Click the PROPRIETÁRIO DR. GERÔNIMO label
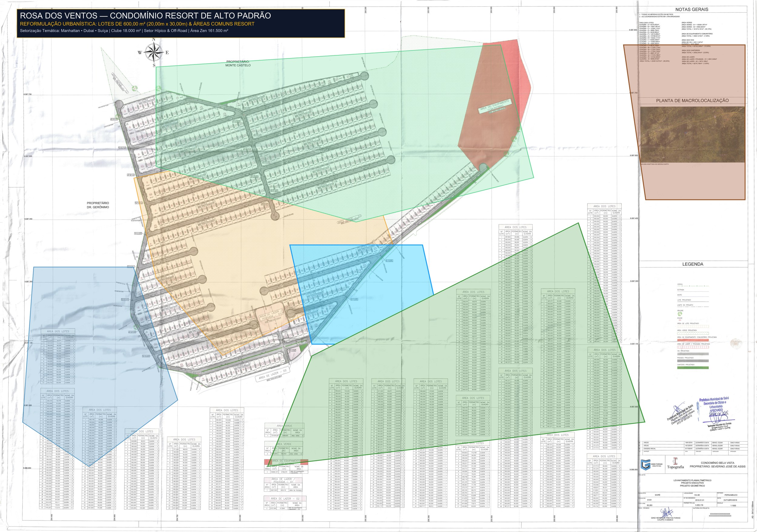Viewport: 757px width, 532px height. [x=98, y=205]
